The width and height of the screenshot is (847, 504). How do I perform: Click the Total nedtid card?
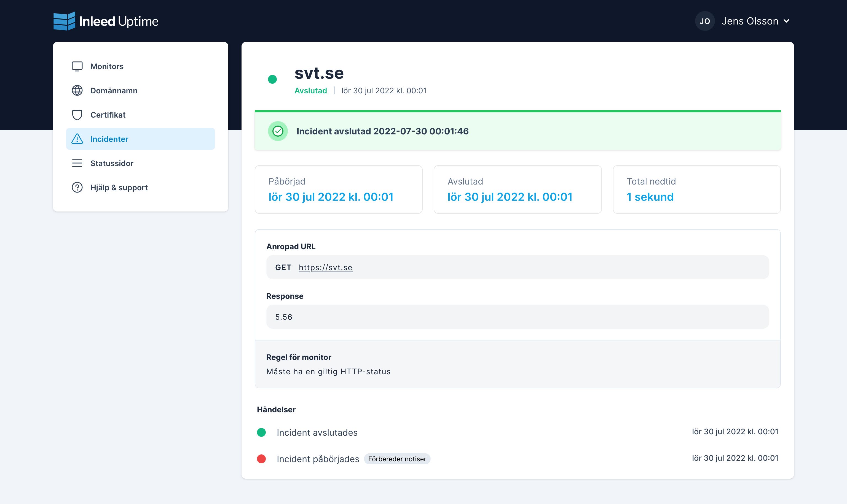(696, 189)
